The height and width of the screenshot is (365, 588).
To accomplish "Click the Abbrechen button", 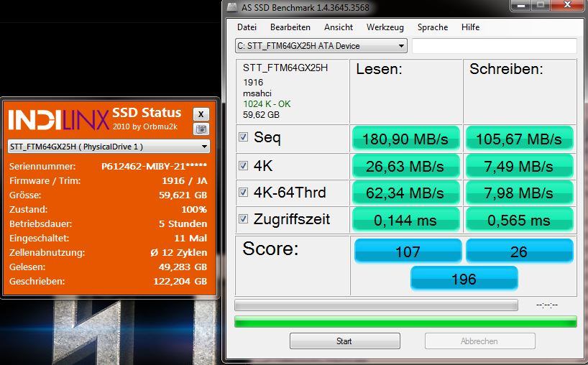I will coord(479,341).
